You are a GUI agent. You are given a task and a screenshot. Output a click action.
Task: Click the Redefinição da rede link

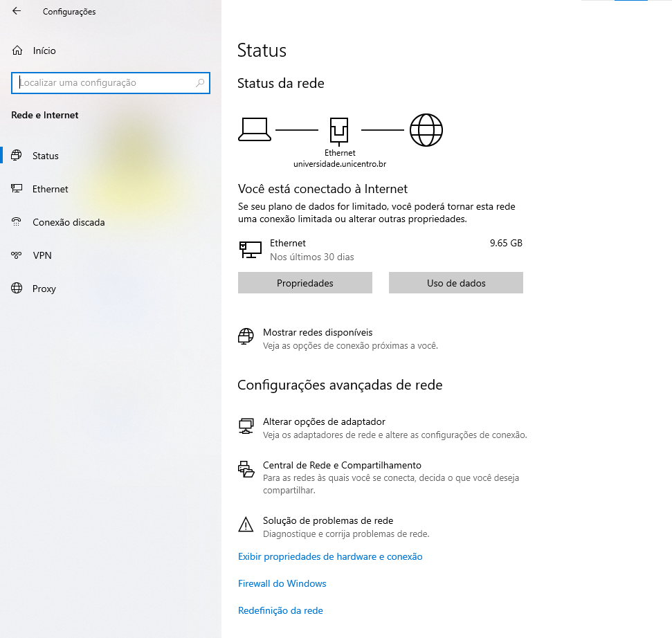pyautogui.click(x=280, y=610)
